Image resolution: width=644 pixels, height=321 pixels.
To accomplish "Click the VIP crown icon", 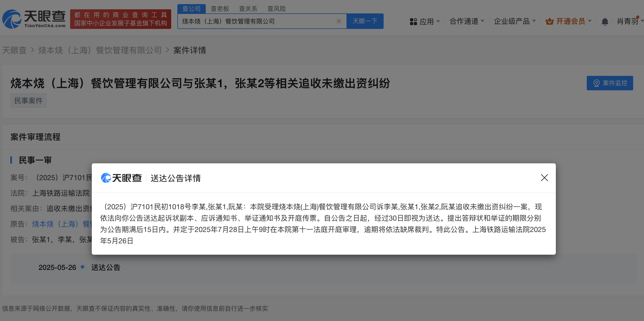I will pos(549,21).
